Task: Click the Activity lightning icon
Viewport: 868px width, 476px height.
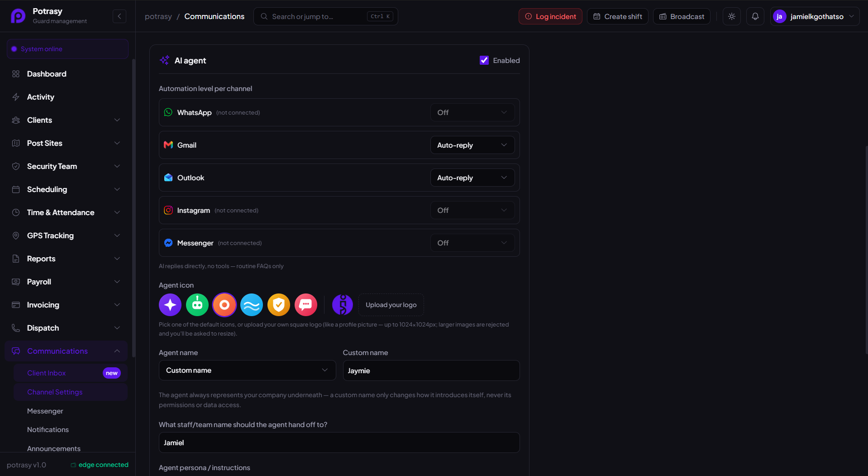Action: 16,97
